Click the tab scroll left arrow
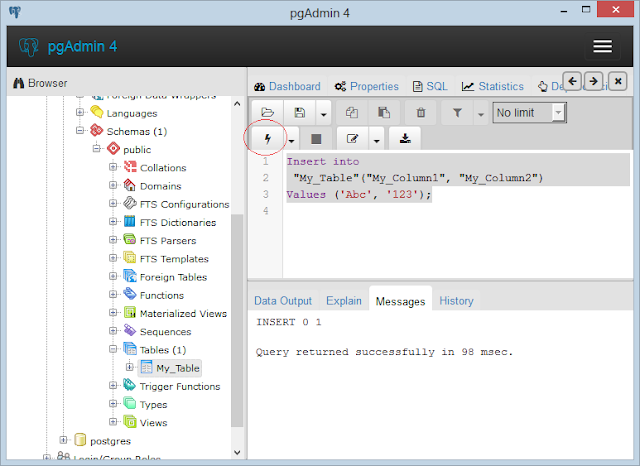This screenshot has width=640, height=466. tap(572, 81)
